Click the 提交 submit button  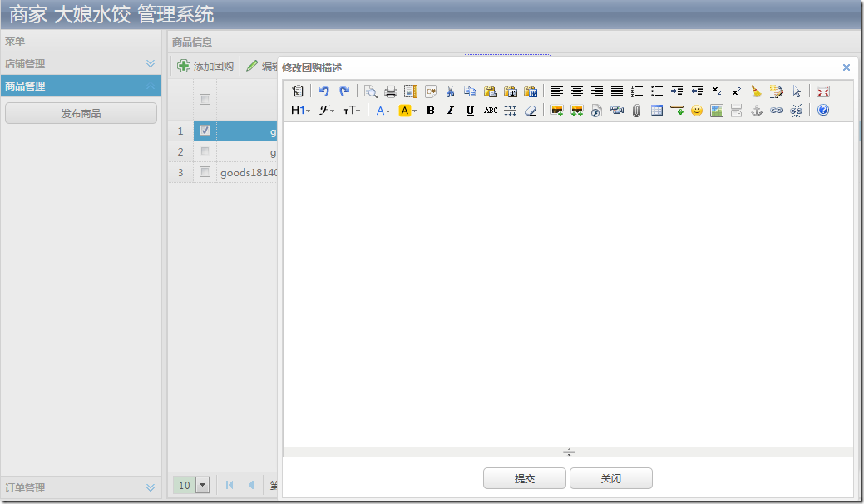[525, 478]
